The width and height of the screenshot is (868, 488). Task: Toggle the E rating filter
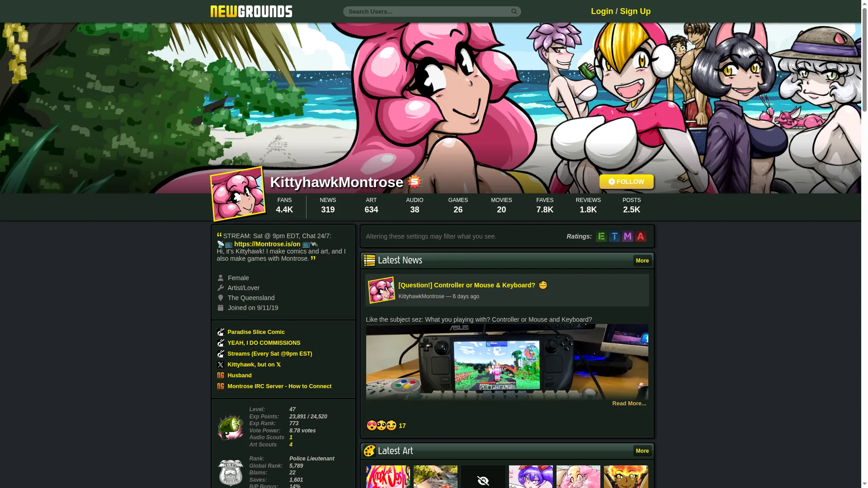click(x=601, y=236)
